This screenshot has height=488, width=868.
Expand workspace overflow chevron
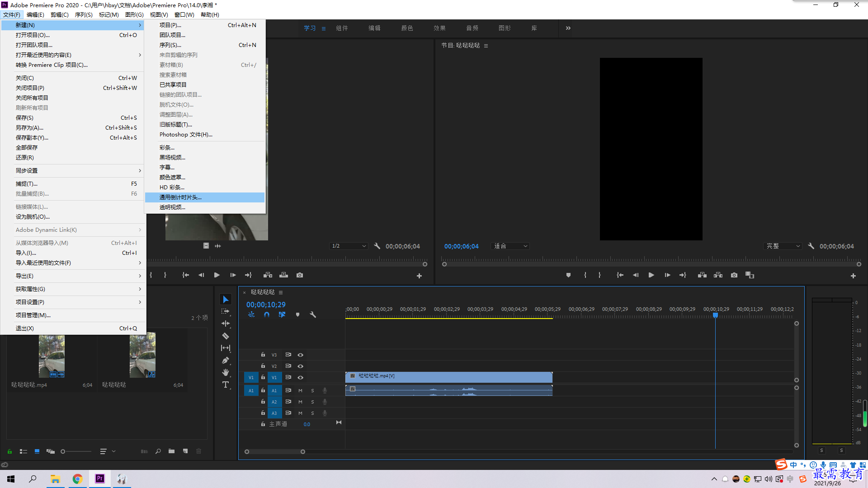click(568, 28)
